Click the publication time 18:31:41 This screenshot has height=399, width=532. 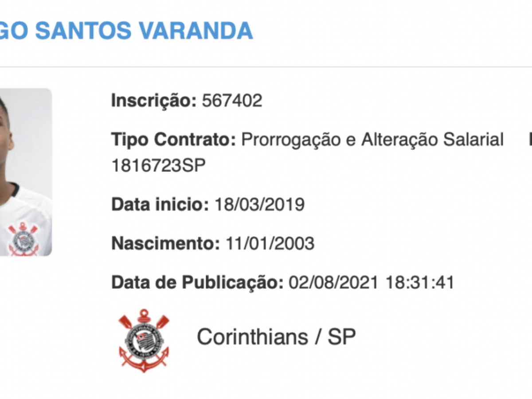tap(420, 282)
